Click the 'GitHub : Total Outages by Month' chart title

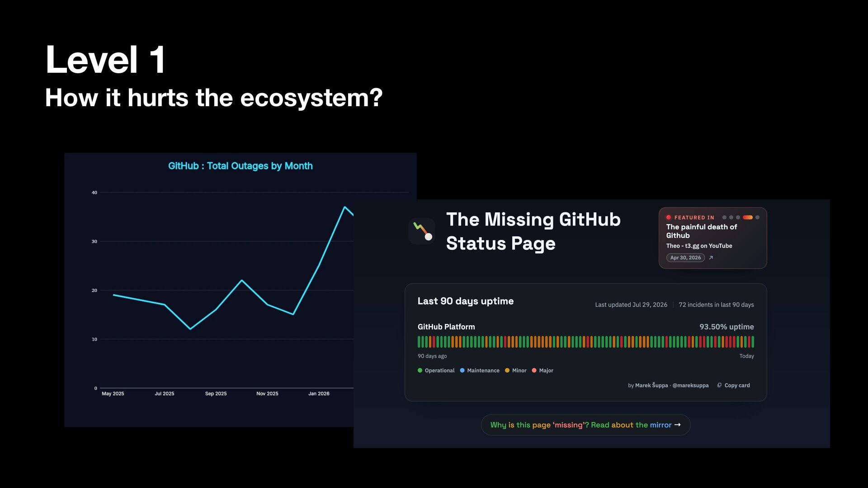241,166
